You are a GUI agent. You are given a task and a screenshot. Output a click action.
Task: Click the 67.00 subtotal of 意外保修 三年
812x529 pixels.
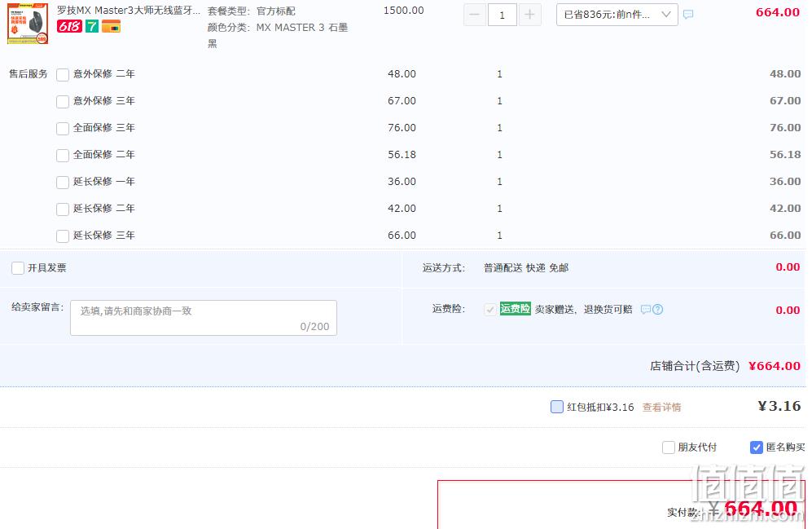785,100
